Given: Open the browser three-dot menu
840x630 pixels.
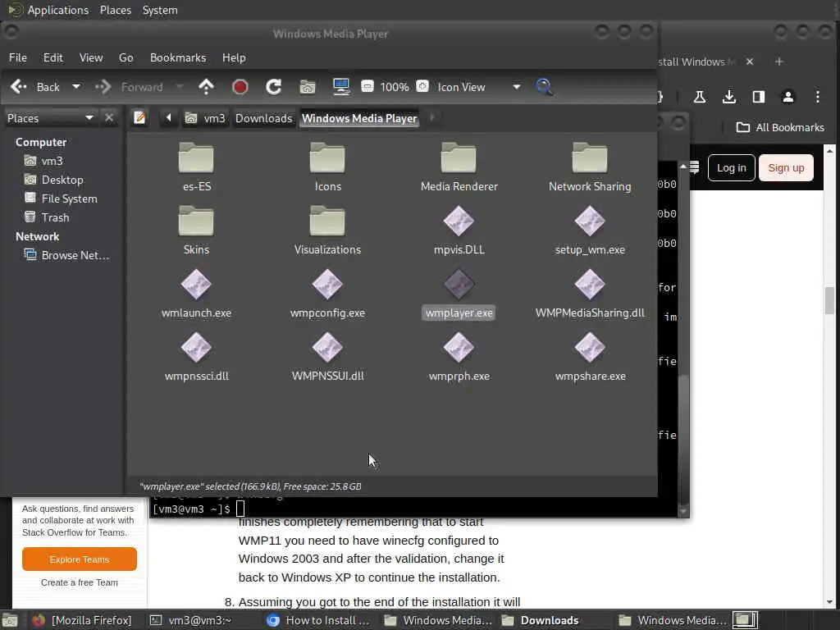Looking at the screenshot, I should [x=818, y=97].
